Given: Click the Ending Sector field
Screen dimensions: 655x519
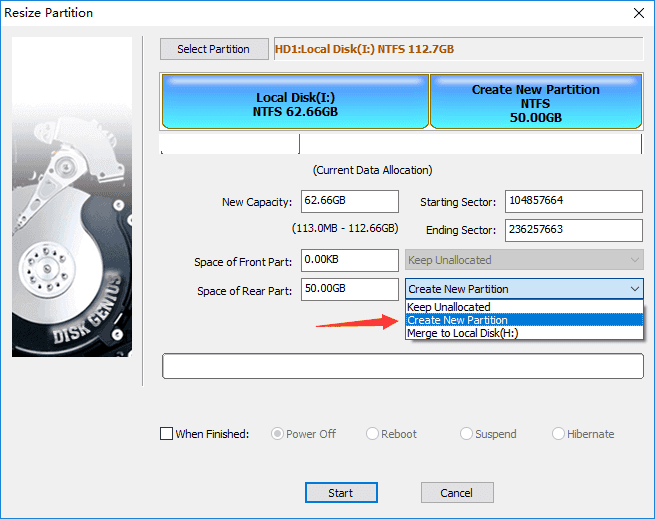Looking at the screenshot, I should (x=573, y=230).
